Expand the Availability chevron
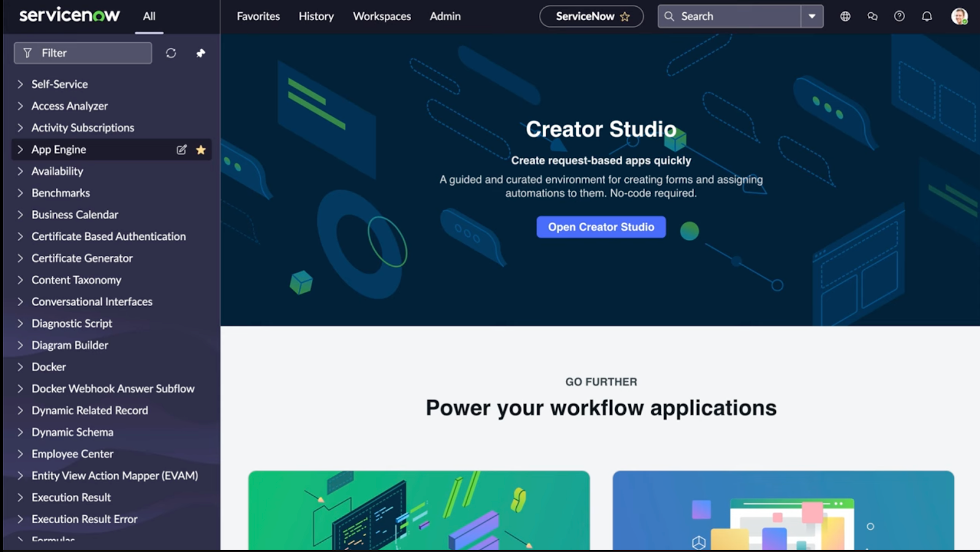 tap(20, 171)
